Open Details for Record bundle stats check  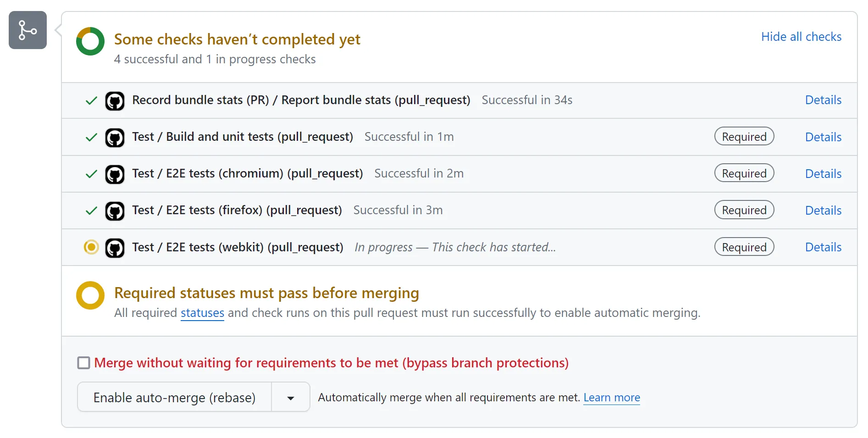click(x=823, y=100)
